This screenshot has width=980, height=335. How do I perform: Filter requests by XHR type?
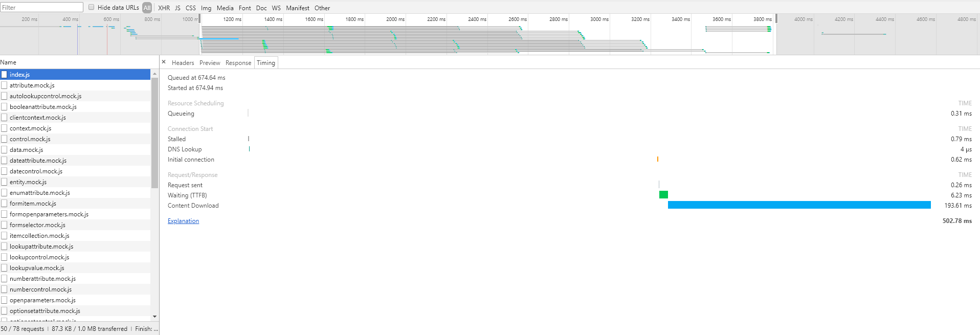164,8
